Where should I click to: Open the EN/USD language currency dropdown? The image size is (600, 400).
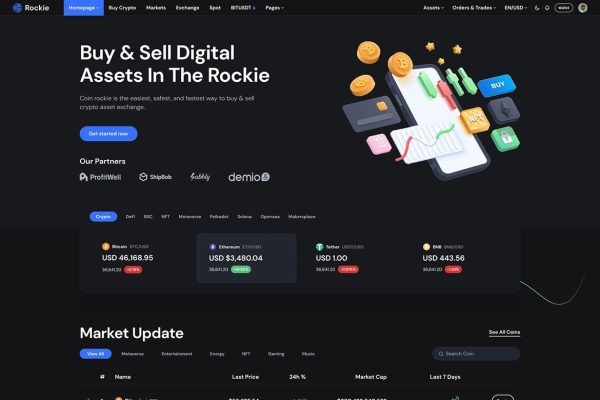pyautogui.click(x=515, y=8)
